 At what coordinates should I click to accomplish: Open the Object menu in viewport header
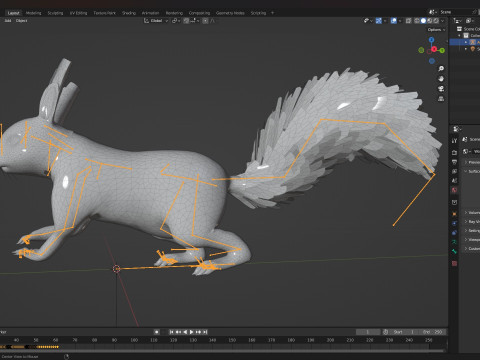point(22,21)
